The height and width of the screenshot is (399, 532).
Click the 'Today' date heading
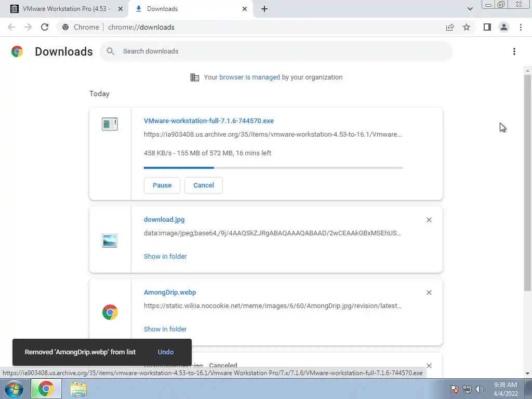[99, 94]
